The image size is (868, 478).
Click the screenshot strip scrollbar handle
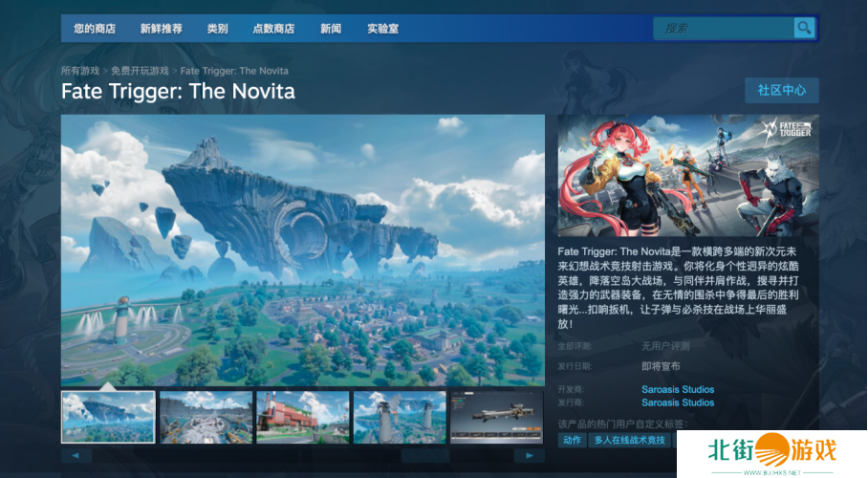coord(425,456)
